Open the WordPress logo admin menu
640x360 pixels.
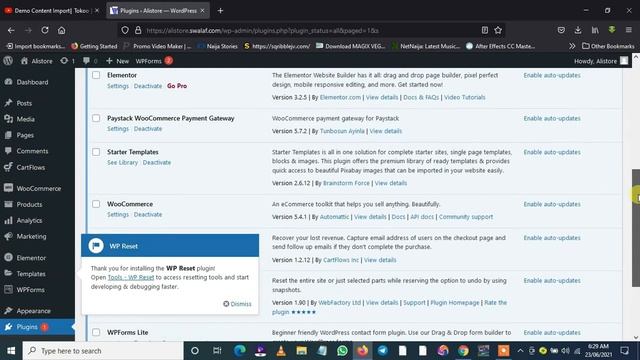(x=8, y=61)
